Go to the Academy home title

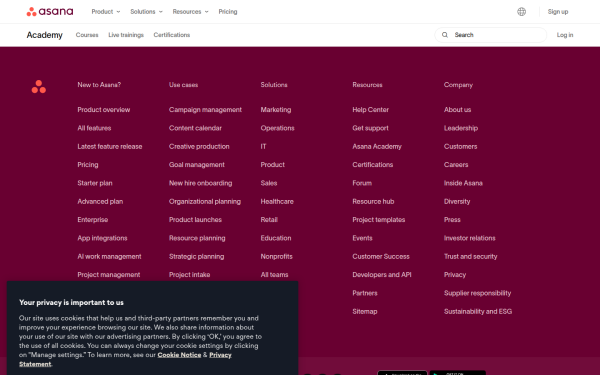[x=44, y=35]
